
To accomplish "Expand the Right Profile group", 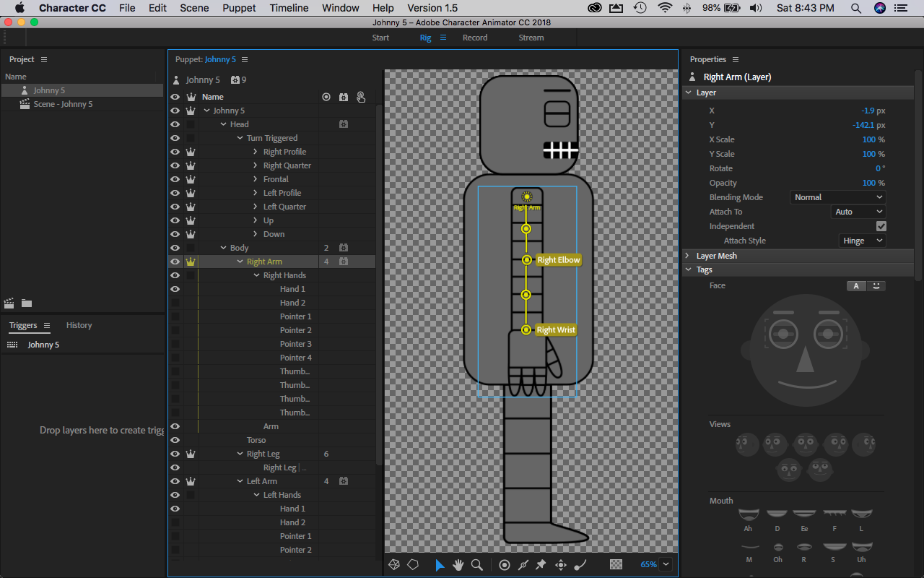I will click(x=256, y=152).
